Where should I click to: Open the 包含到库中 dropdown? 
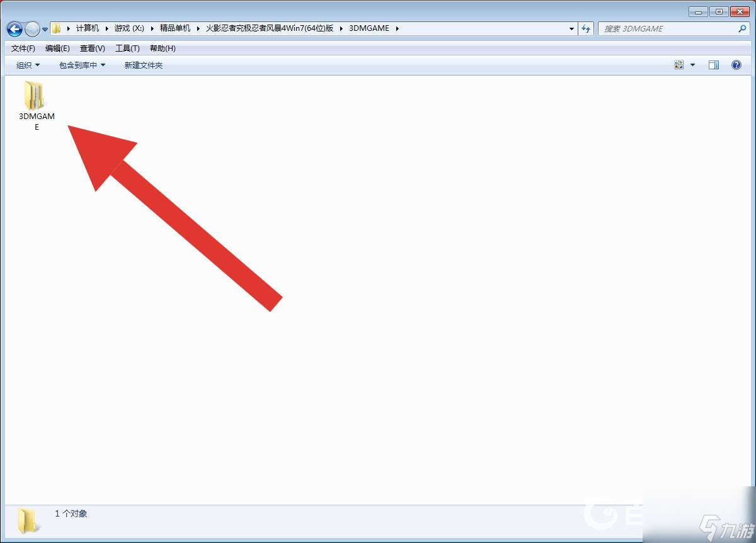(83, 66)
